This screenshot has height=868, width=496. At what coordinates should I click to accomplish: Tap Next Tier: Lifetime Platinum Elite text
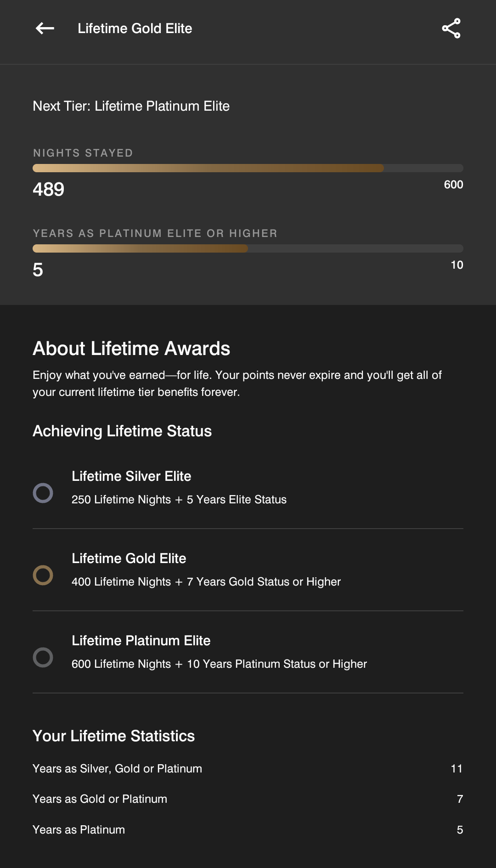(131, 106)
